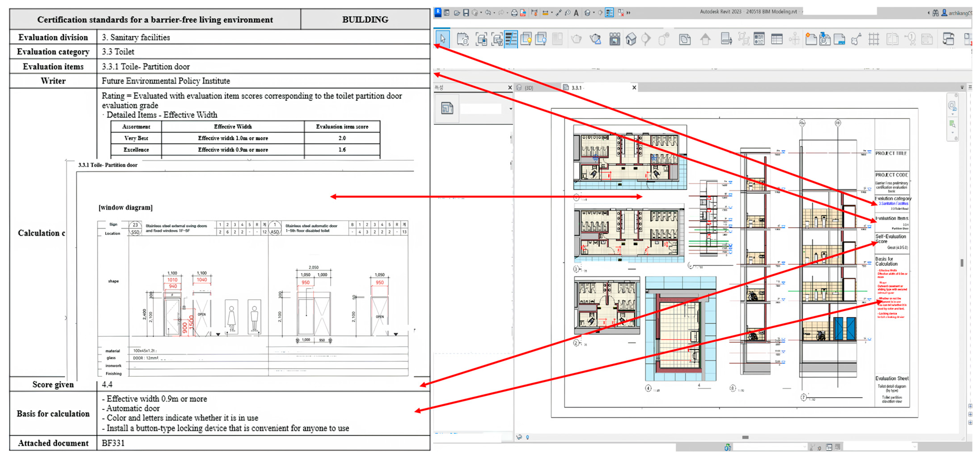Toggle the Switch Windows ribbon button
Screen dimensions: 980x464
[x=948, y=39]
